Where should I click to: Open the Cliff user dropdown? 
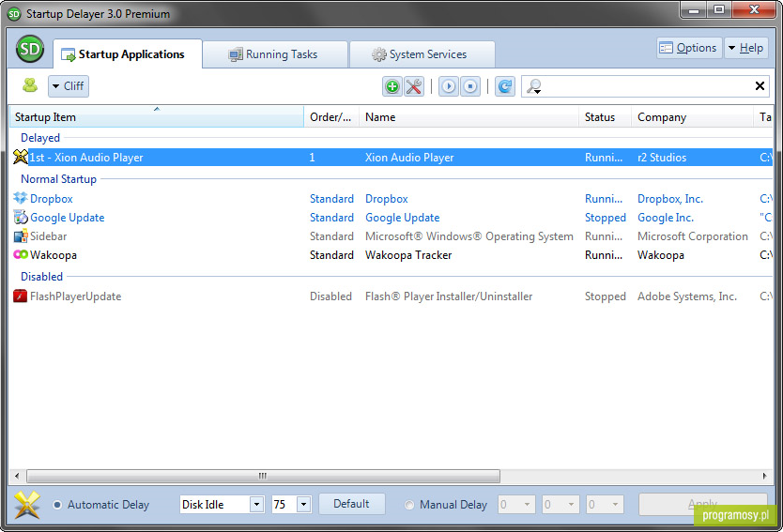[69, 85]
